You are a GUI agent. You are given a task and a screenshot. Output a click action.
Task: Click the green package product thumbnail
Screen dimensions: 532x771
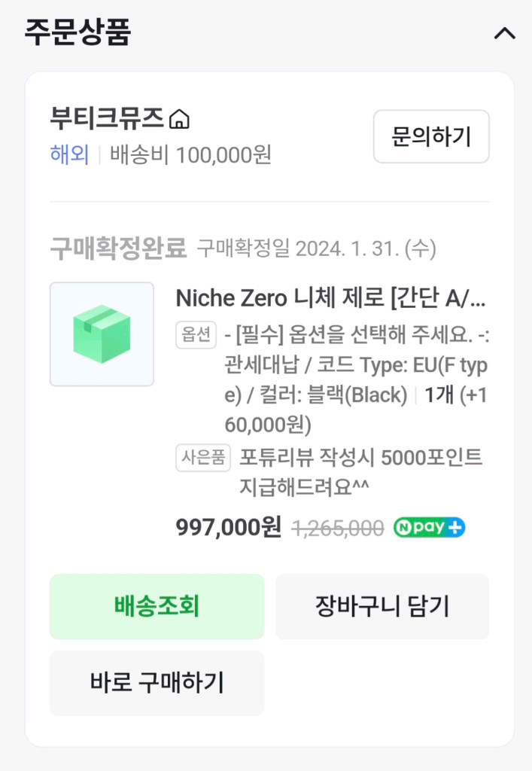click(x=102, y=334)
